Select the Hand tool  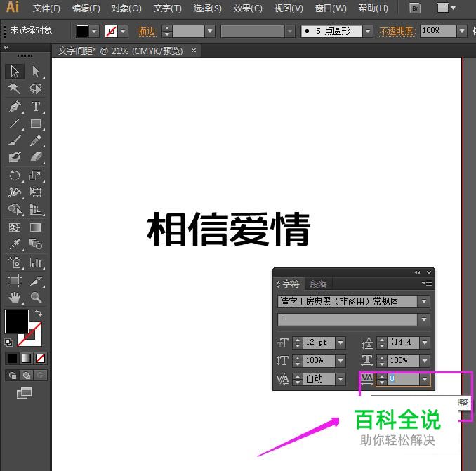15,298
